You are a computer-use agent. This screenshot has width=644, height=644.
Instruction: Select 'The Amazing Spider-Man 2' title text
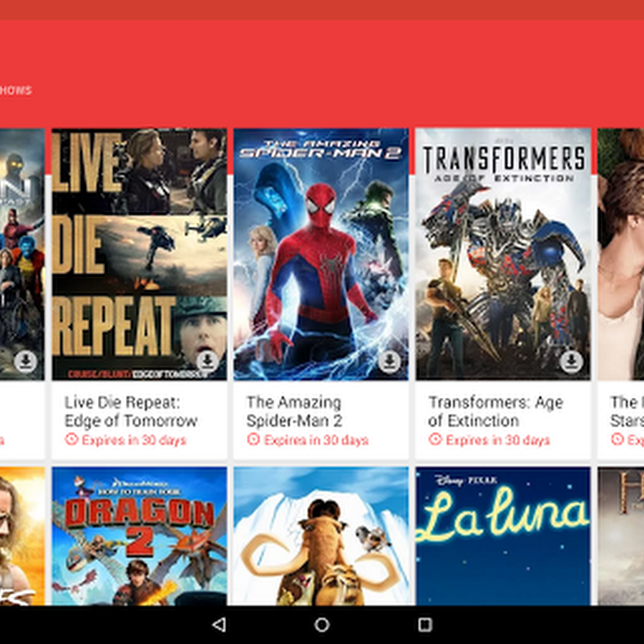(294, 411)
